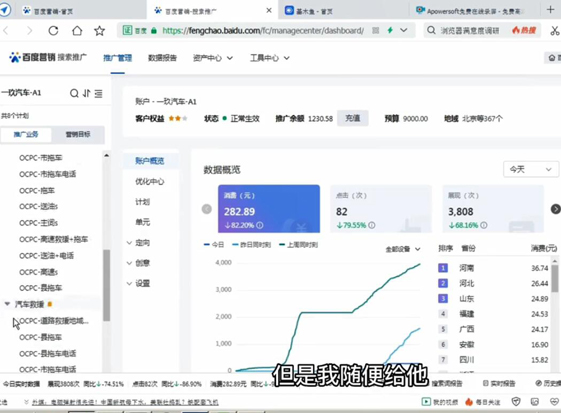
Task: Select plan OCPC-市拖车电话 near top
Action: pyautogui.click(x=48, y=174)
